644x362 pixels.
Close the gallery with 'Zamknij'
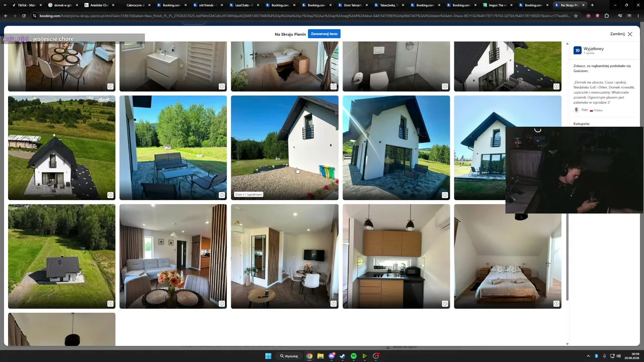point(621,34)
